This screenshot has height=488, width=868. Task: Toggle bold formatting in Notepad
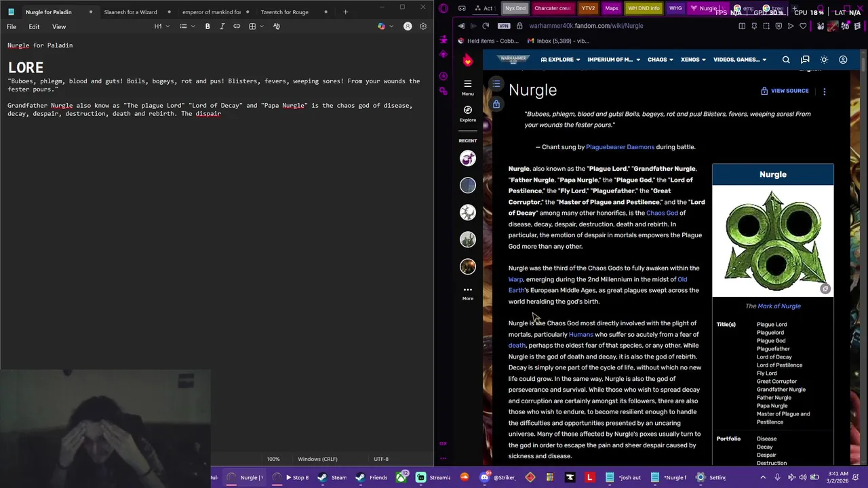[208, 26]
